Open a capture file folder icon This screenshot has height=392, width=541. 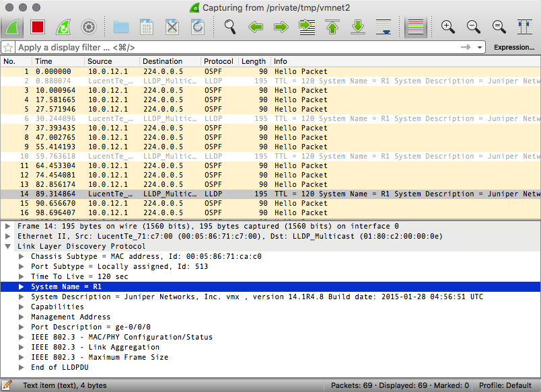pyautogui.click(x=121, y=27)
